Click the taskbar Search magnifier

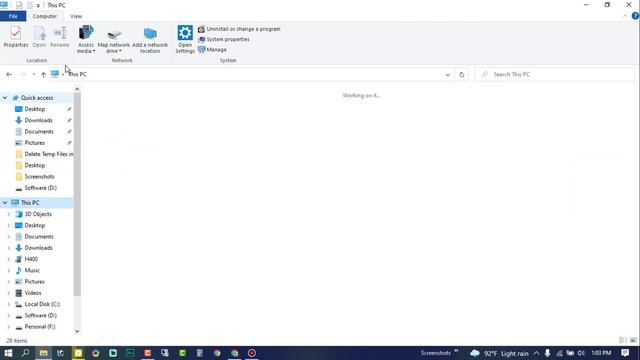(25, 353)
